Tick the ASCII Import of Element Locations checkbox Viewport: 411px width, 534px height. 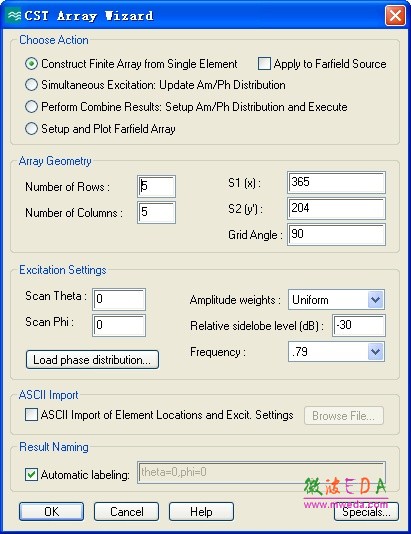pos(31,415)
